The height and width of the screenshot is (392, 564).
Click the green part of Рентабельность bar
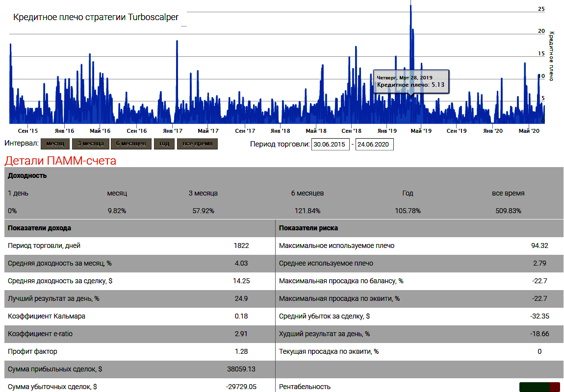click(534, 387)
